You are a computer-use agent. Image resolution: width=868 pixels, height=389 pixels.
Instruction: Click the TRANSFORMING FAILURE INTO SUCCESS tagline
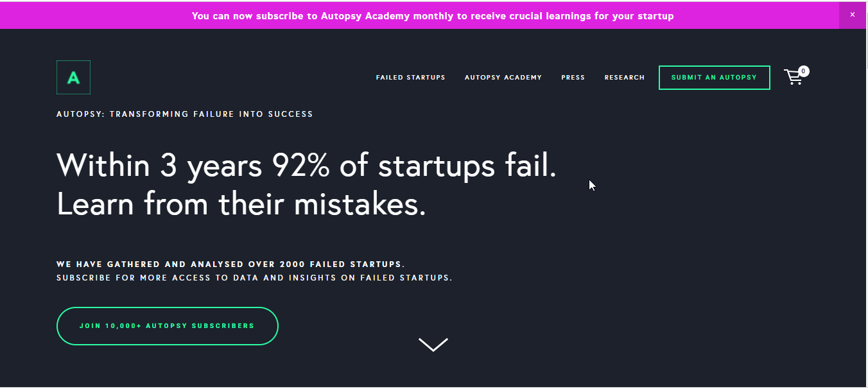184,114
